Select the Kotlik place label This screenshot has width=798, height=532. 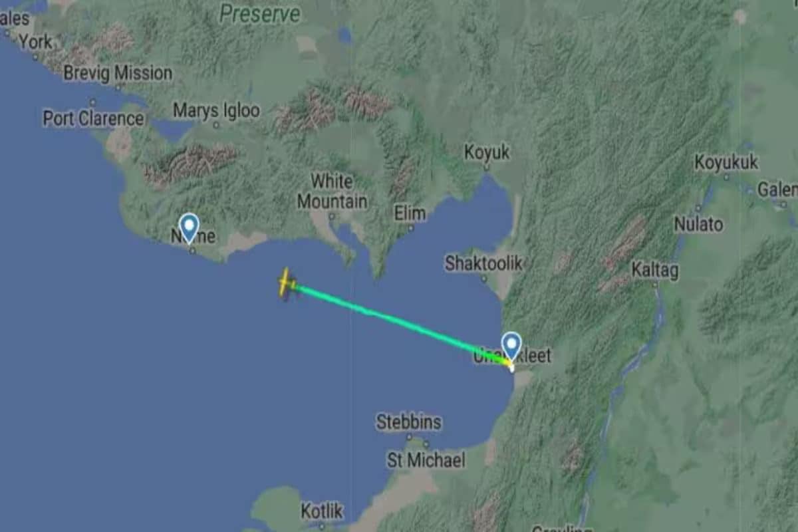pyautogui.click(x=322, y=511)
